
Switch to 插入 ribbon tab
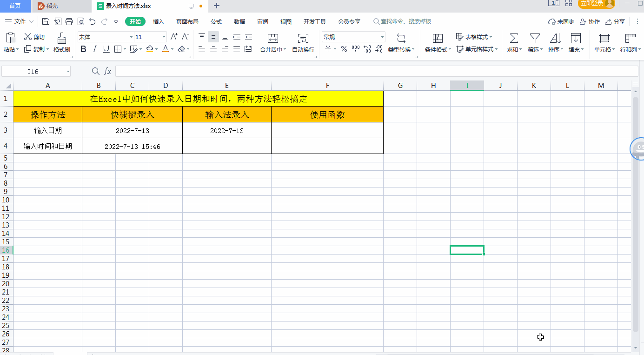click(x=159, y=21)
